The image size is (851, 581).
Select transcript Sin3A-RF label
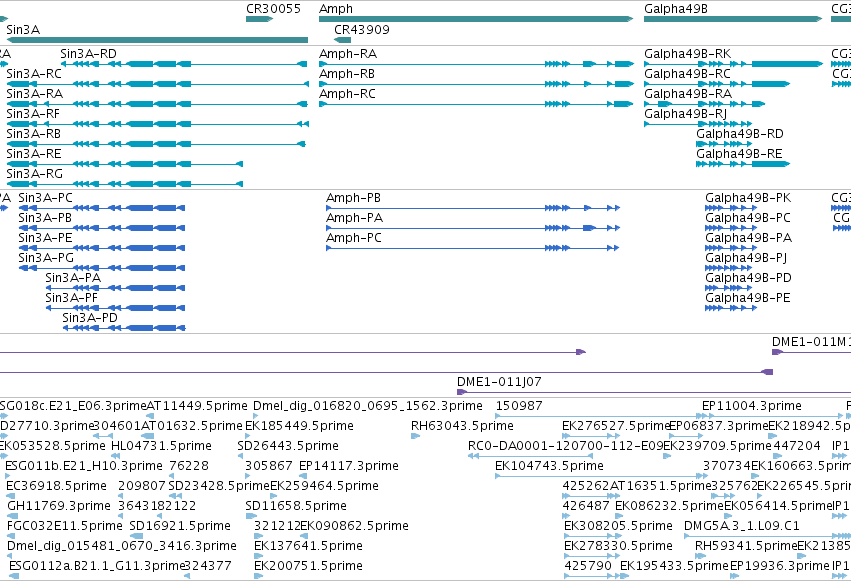click(33, 114)
